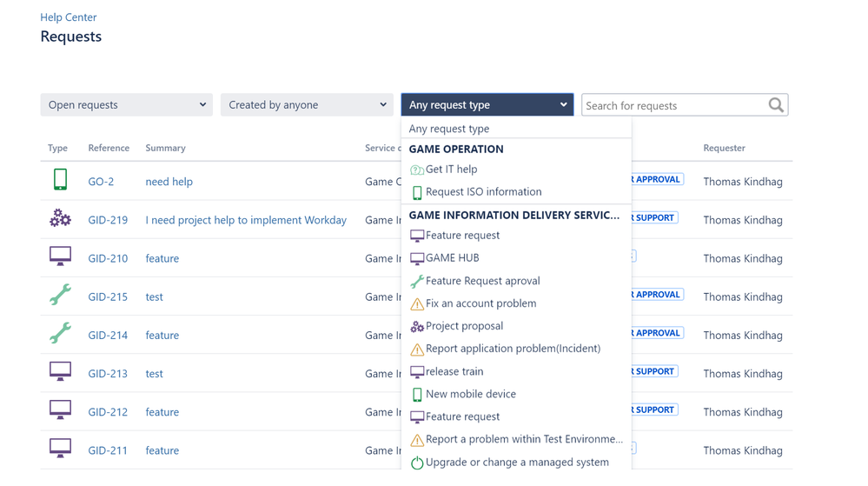The width and height of the screenshot is (868, 486).
Task: Choose first Feature request under Game Information
Action: (516, 236)
